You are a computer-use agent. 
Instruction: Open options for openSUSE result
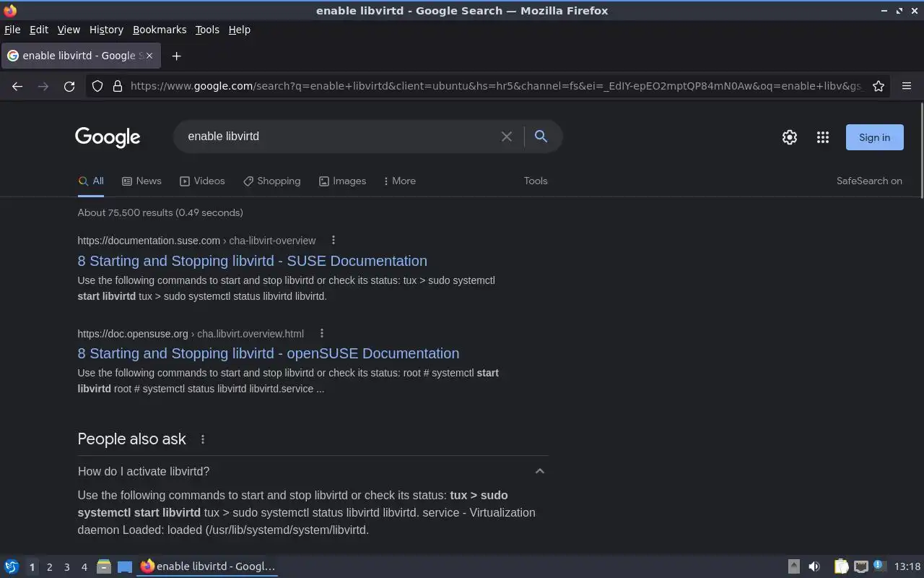click(322, 334)
